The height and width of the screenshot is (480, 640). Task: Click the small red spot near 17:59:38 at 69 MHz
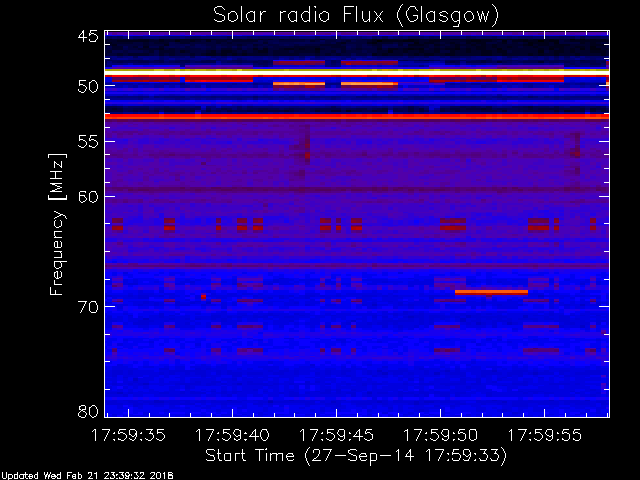203,297
